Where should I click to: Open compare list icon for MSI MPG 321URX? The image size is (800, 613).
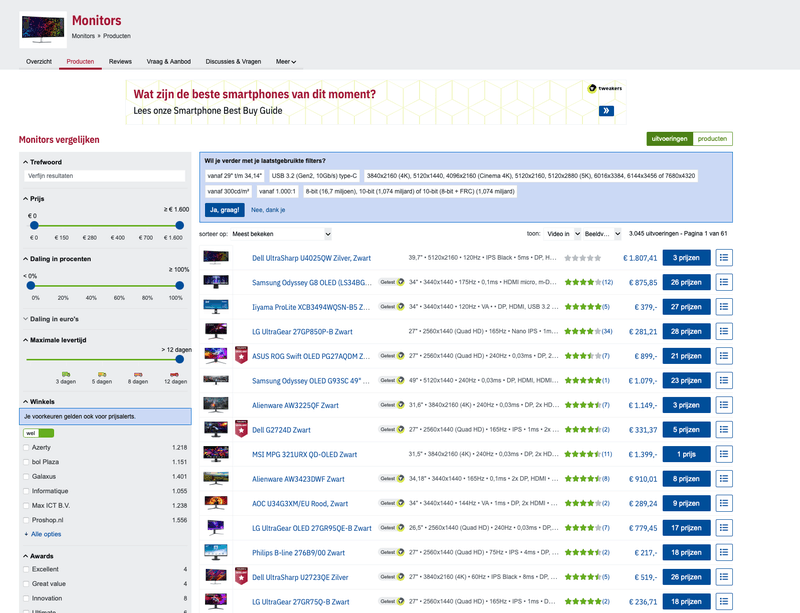click(724, 454)
